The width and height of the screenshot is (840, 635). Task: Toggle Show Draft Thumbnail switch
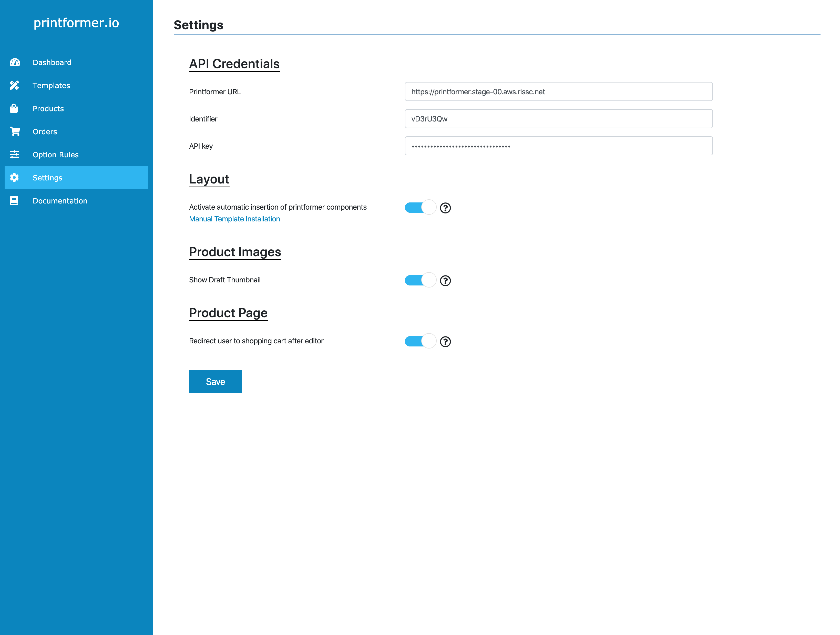click(420, 280)
